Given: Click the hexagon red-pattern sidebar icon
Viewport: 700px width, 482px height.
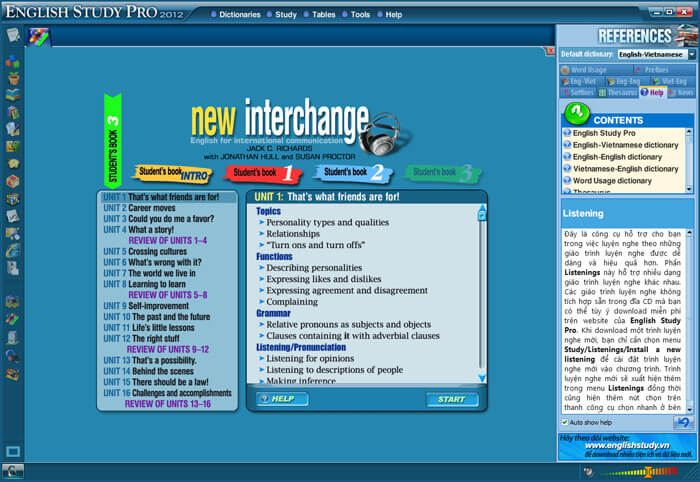Looking at the screenshot, I should point(12,181).
